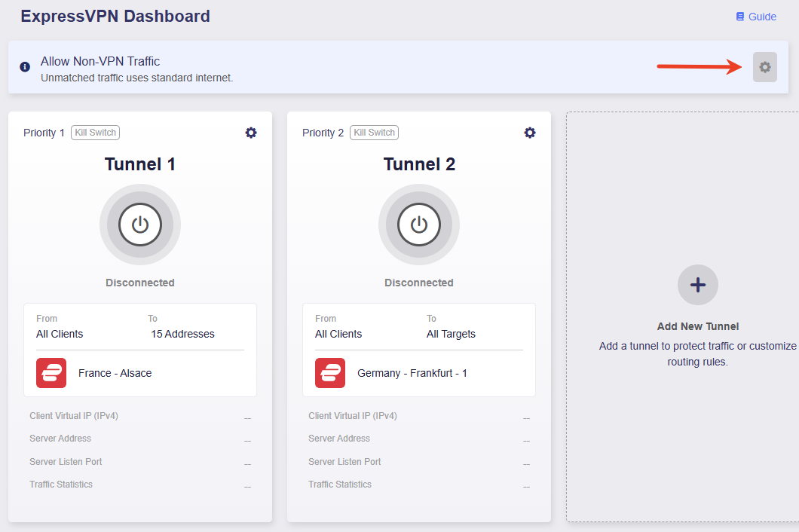The height and width of the screenshot is (532, 799).
Task: Click Allow Non-VPN Traffic heading
Action: pyautogui.click(x=100, y=61)
